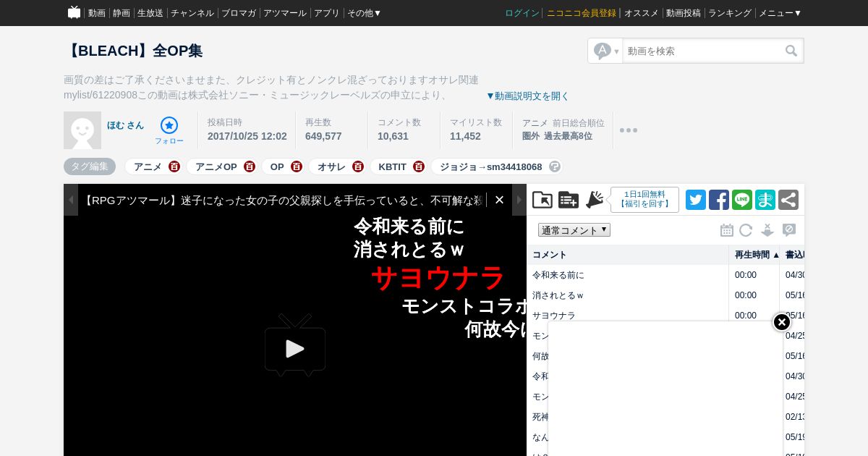Open 動画投稿 link

pos(684,13)
